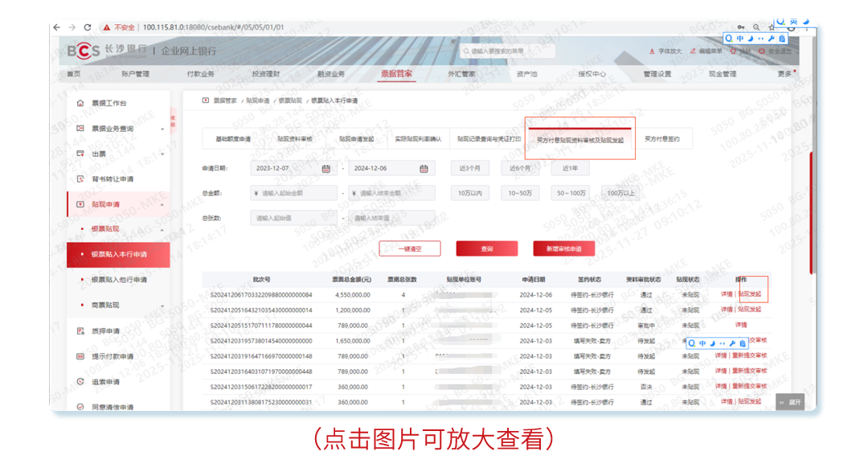
Task: Open the 账户管理 top navigation tab
Action: (x=136, y=74)
